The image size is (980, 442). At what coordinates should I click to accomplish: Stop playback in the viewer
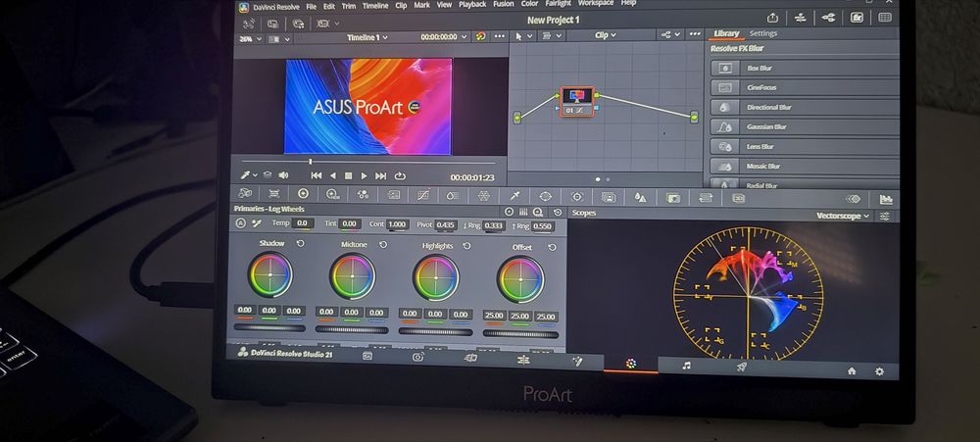tap(349, 176)
